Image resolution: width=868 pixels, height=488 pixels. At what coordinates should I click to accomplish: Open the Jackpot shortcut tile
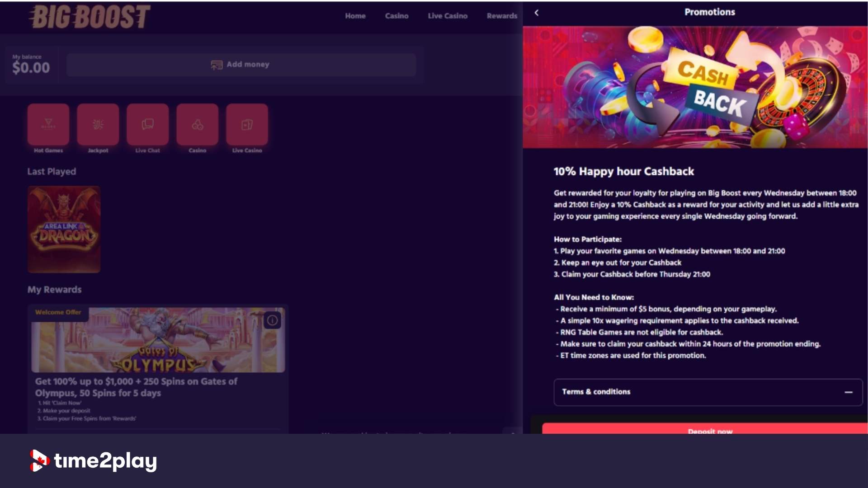coord(98,124)
